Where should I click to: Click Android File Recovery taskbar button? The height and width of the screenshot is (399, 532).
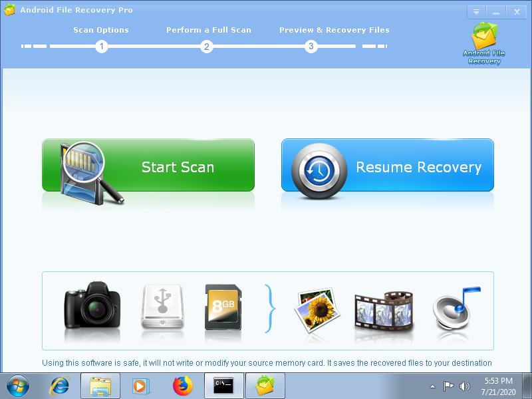coord(265,386)
